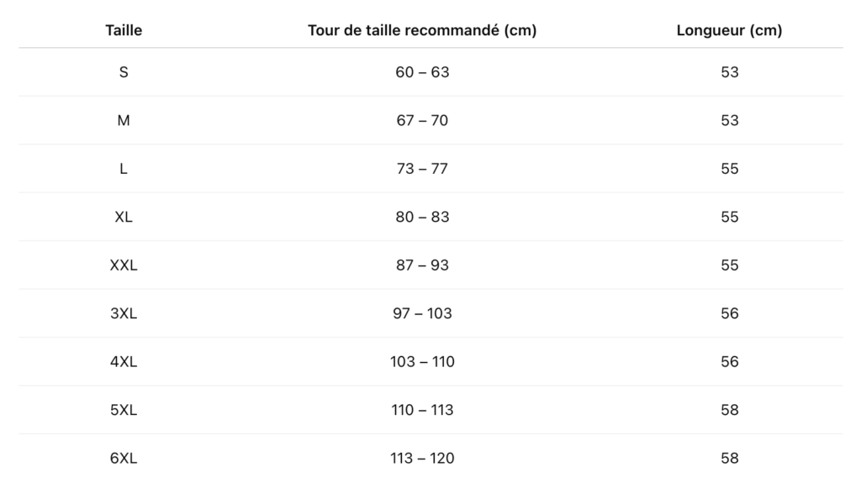
Task: Select the 6XL size label
Action: pos(124,458)
